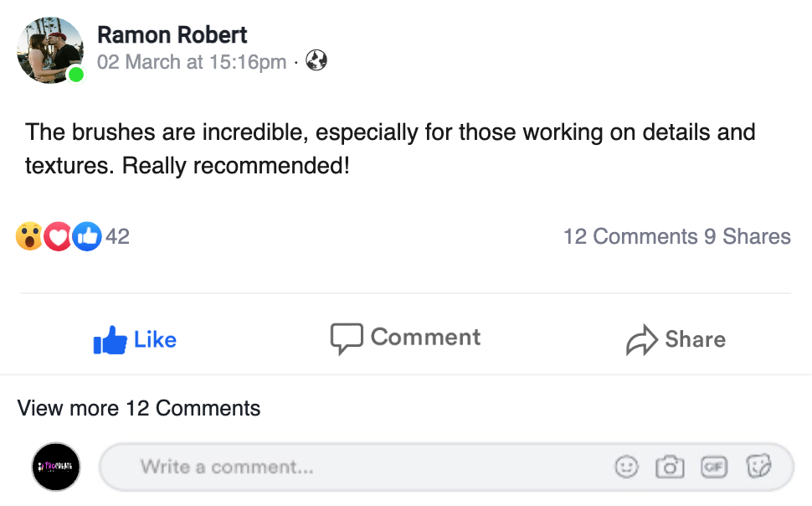Click the red heart reaction icon
The height and width of the screenshot is (506, 812).
[58, 237]
